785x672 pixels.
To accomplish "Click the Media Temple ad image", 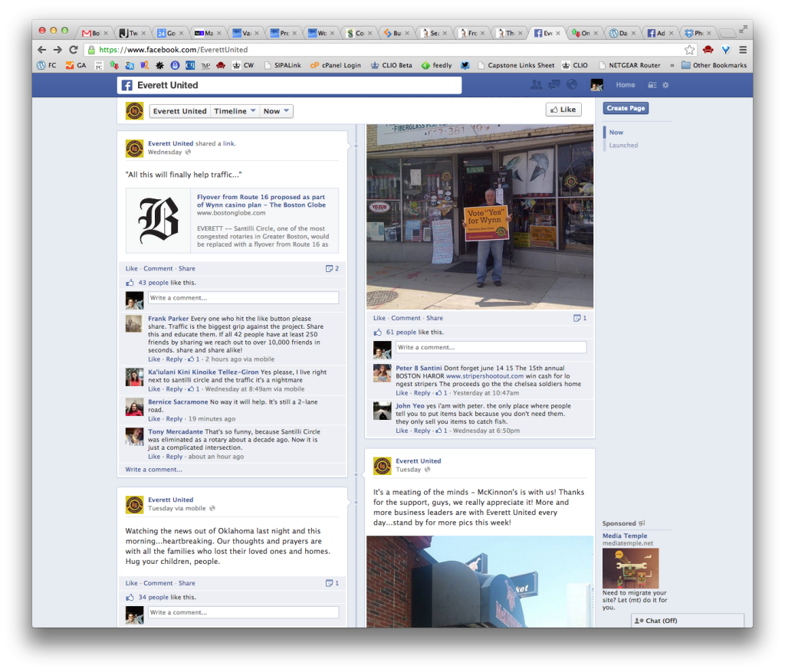I will tap(630, 568).
